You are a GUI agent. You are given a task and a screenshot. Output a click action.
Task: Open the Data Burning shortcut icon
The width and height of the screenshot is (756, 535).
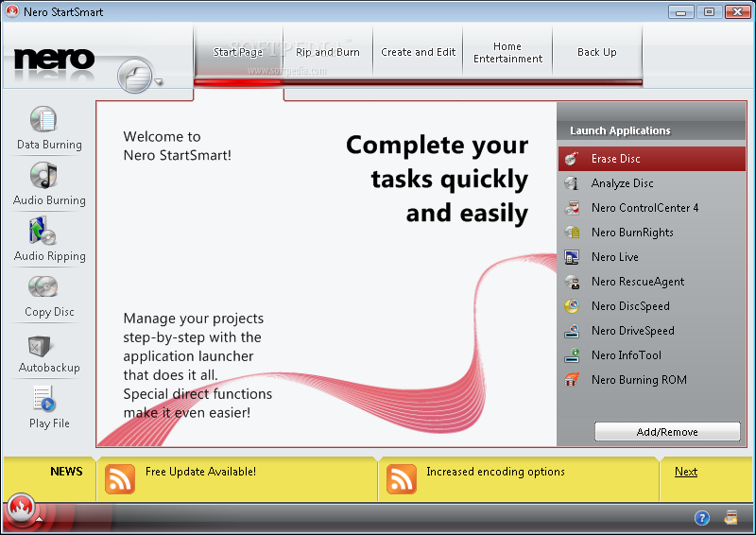pyautogui.click(x=43, y=120)
